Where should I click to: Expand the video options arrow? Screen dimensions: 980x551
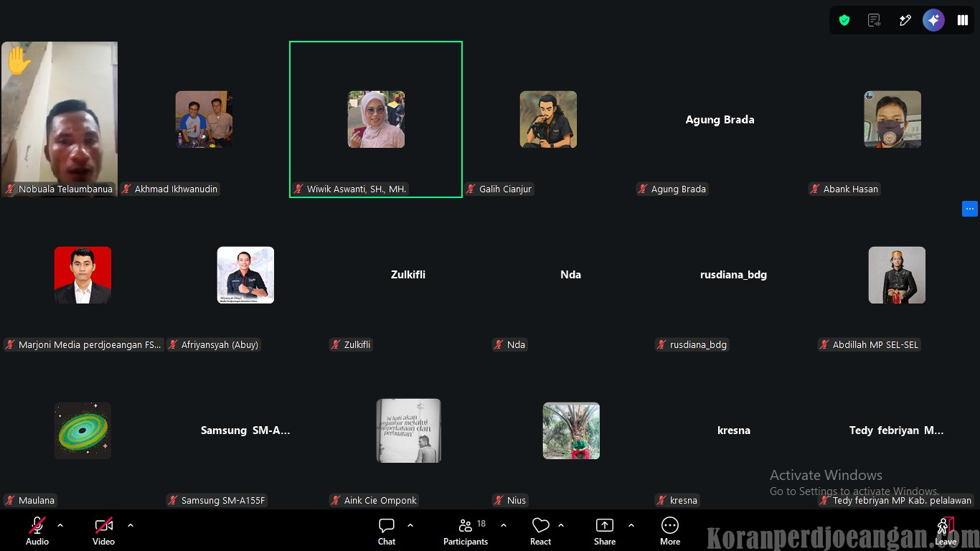[131, 525]
